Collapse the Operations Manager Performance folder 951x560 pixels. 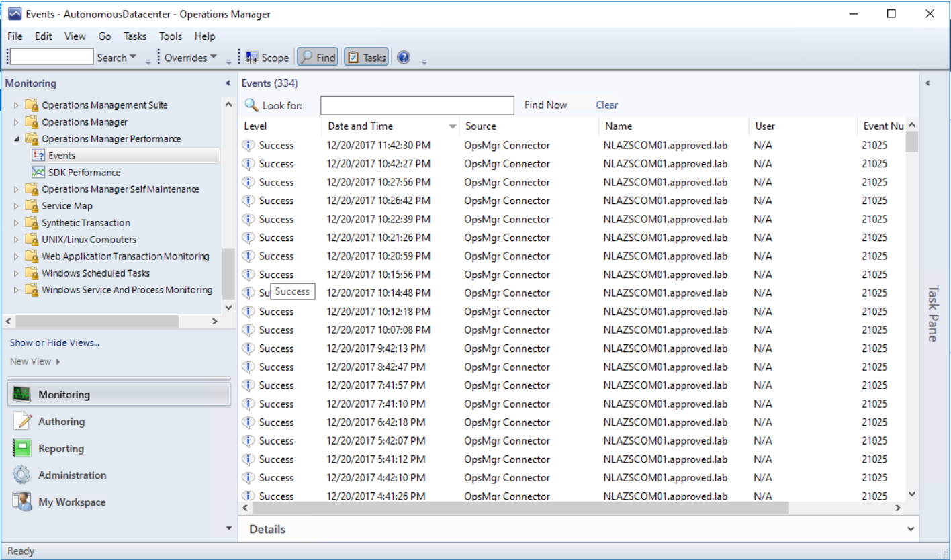click(x=17, y=139)
